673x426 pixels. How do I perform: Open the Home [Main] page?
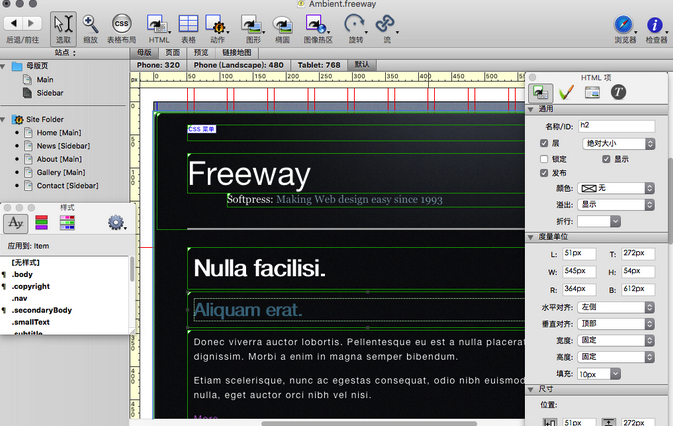[58, 133]
